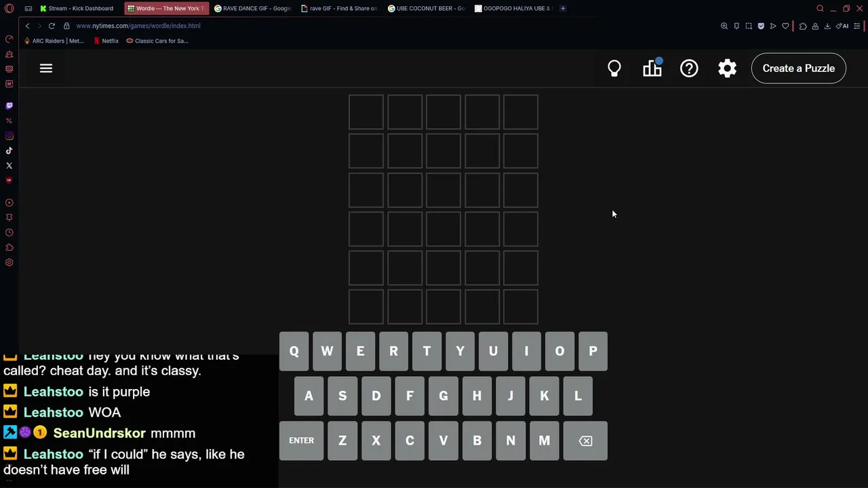The height and width of the screenshot is (488, 868).
Task: Click the D key
Action: coord(376,396)
